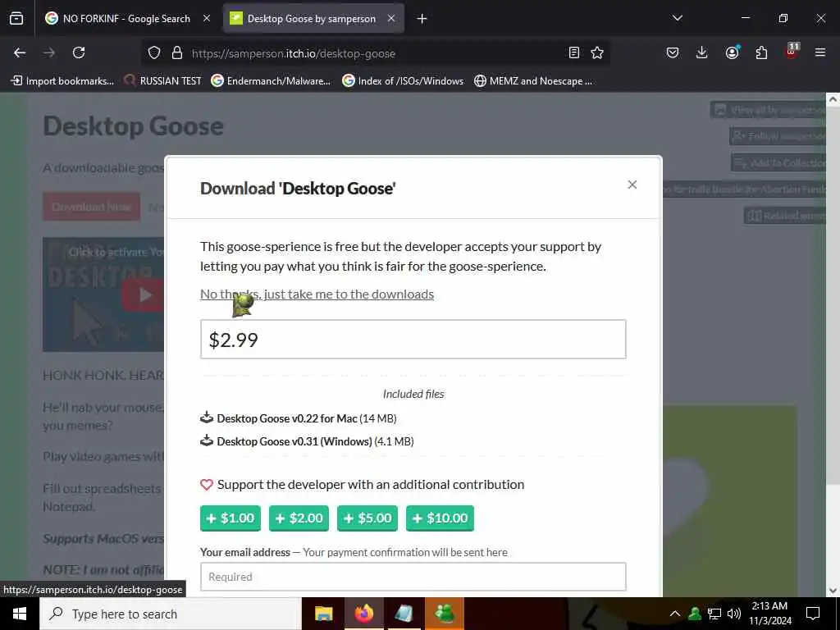The image size is (840, 630).
Task: Click the Add to Collection button behind dialog
Action: point(779,163)
